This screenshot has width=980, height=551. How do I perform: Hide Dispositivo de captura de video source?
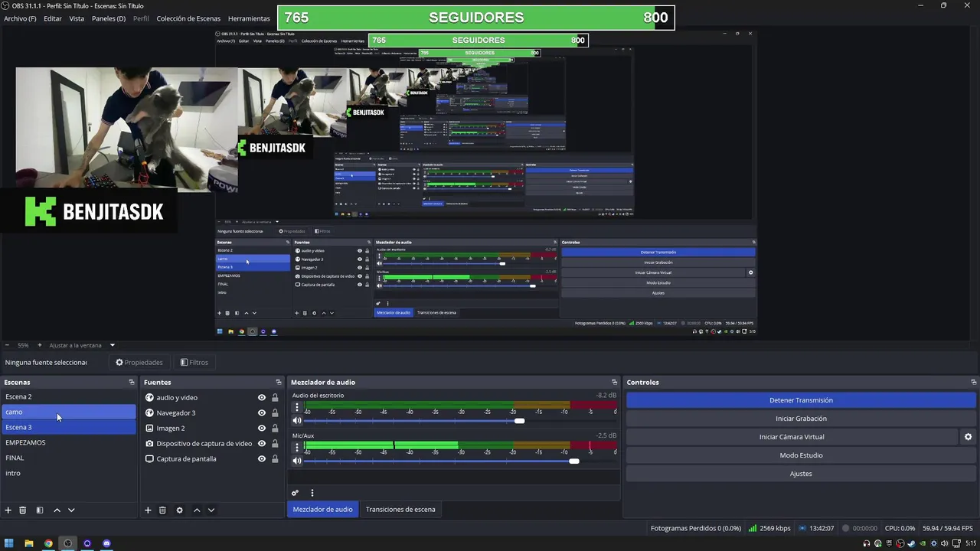click(x=262, y=444)
